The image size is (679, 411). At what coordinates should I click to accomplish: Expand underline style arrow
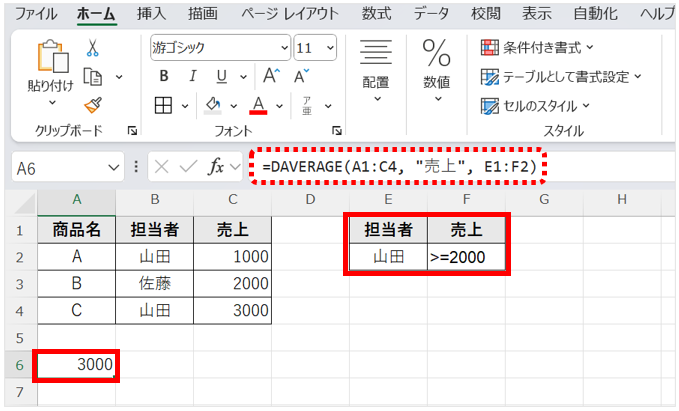coord(243,77)
